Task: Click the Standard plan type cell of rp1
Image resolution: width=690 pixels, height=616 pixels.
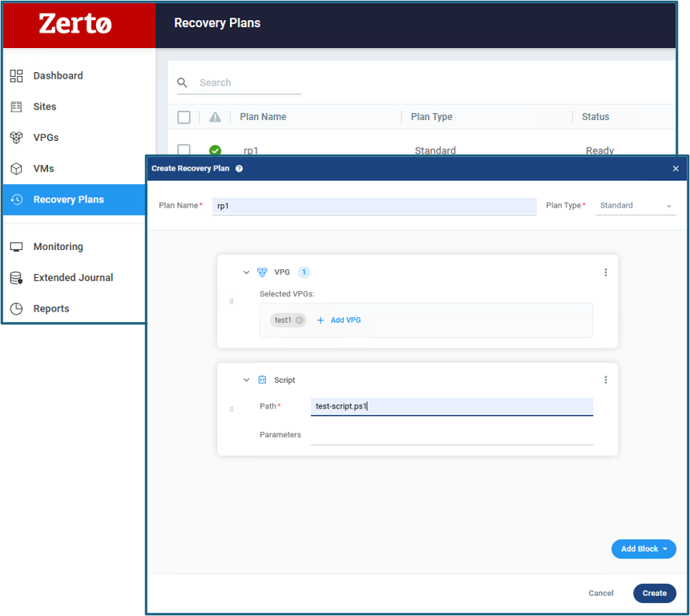Action: click(435, 151)
